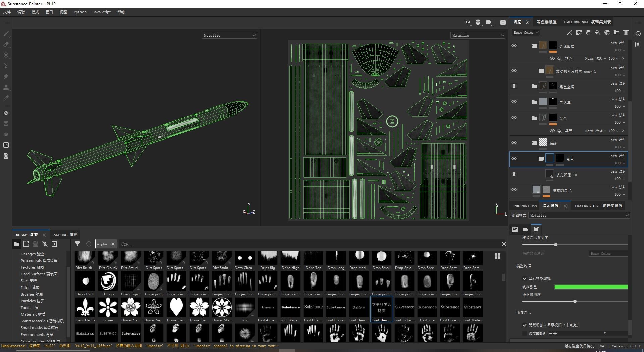Click the 3D cube view mode icon
644x352 pixels.
click(478, 22)
